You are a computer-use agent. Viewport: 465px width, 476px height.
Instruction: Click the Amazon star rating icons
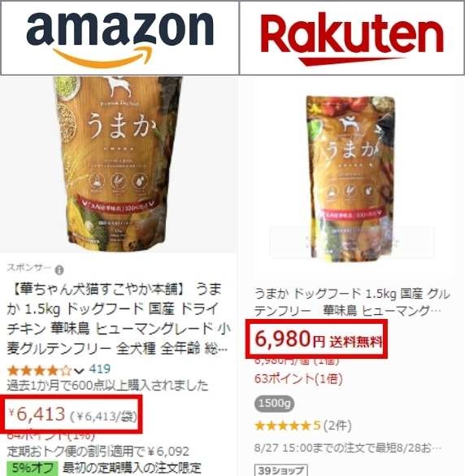pos(40,370)
